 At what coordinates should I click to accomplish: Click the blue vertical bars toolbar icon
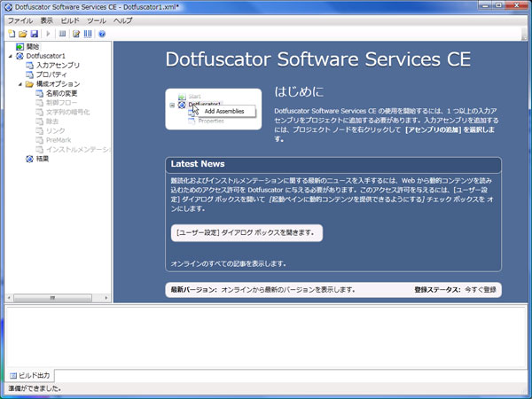click(88, 34)
